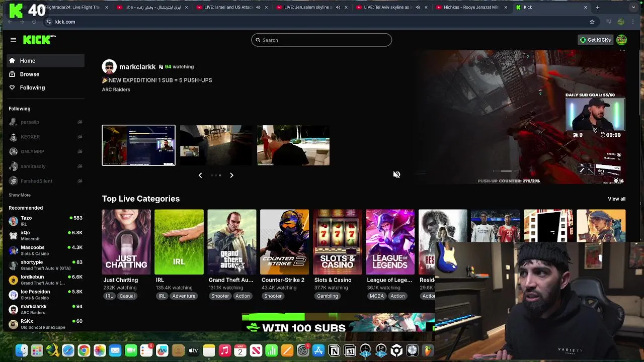The image size is (644, 362).
Task: Open Apple TV from the Dock
Action: pos(193,350)
